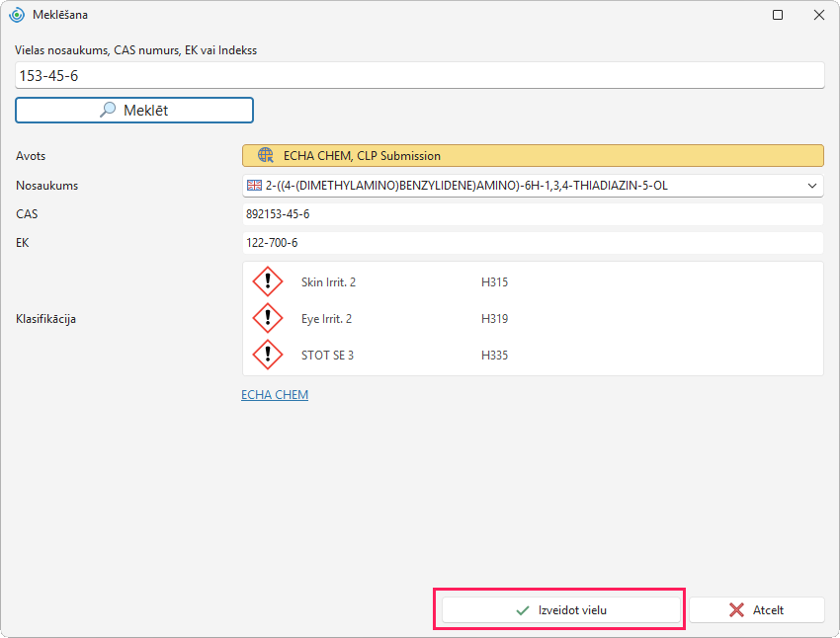Open the ECHA CHEM hyperlink
This screenshot has width=840, height=638.
275,394
